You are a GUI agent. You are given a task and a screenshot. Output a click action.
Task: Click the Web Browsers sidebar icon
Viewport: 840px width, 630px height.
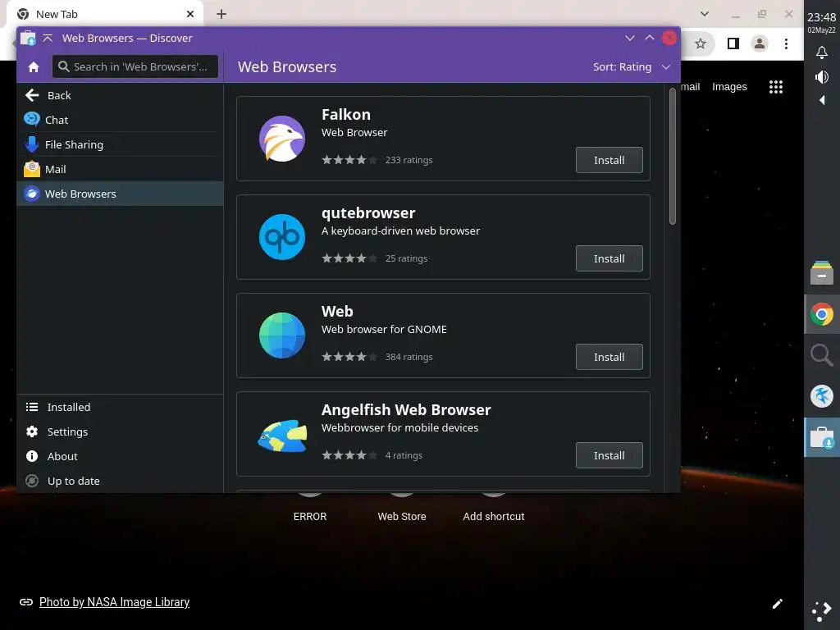(32, 194)
